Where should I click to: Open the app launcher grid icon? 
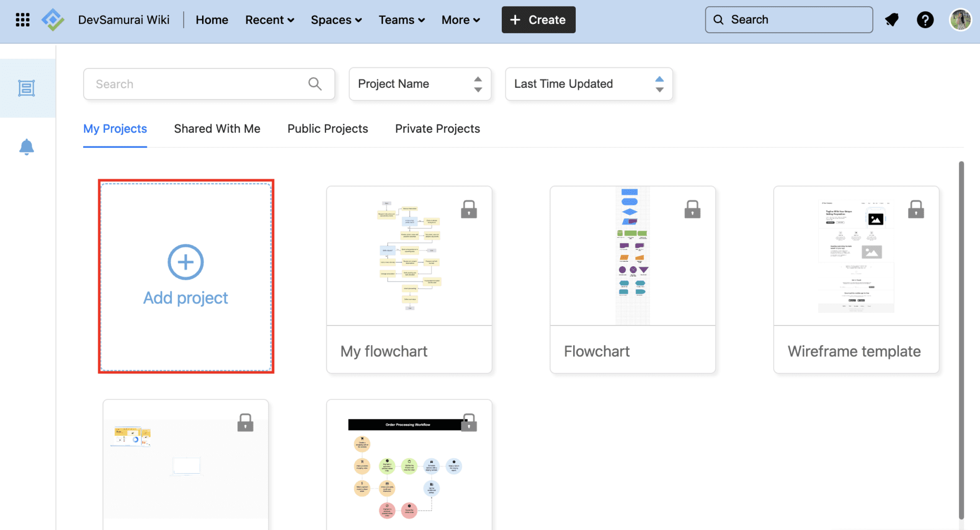click(x=22, y=19)
